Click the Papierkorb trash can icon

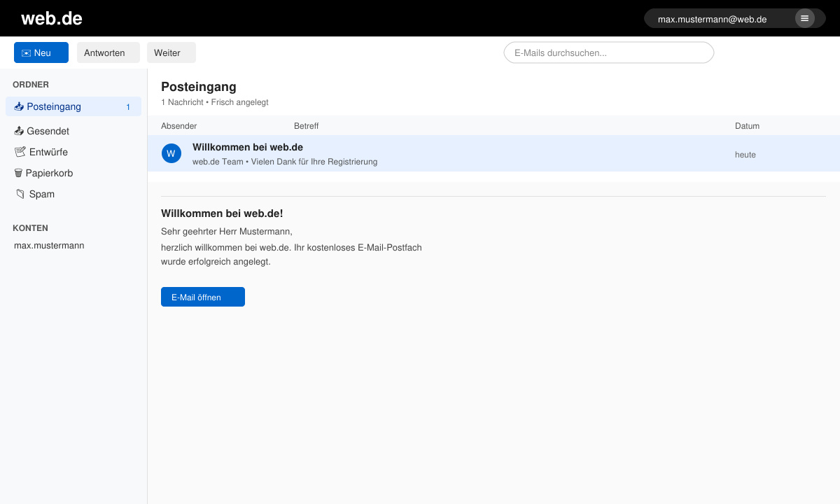pyautogui.click(x=18, y=173)
